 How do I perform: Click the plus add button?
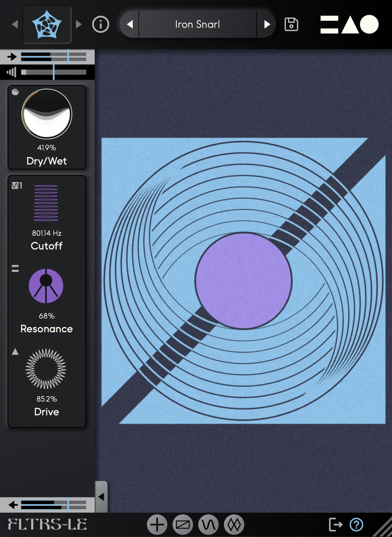click(x=157, y=525)
